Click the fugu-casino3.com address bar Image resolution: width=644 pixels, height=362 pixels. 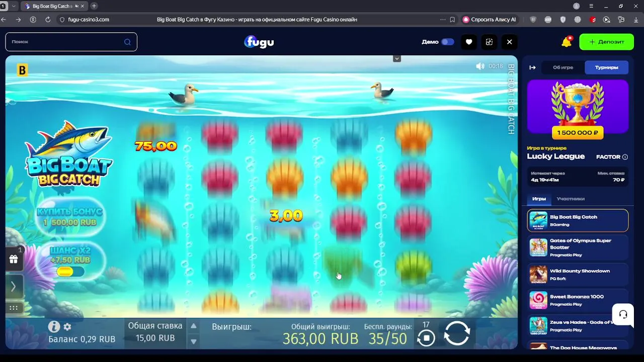[88, 20]
